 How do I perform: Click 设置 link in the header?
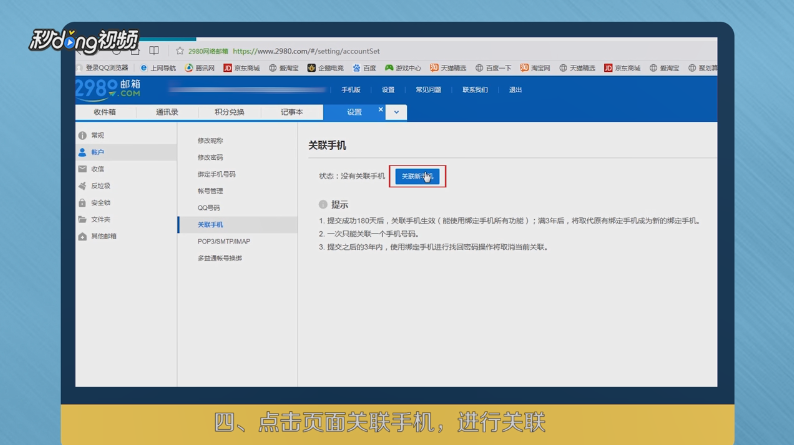coord(388,90)
